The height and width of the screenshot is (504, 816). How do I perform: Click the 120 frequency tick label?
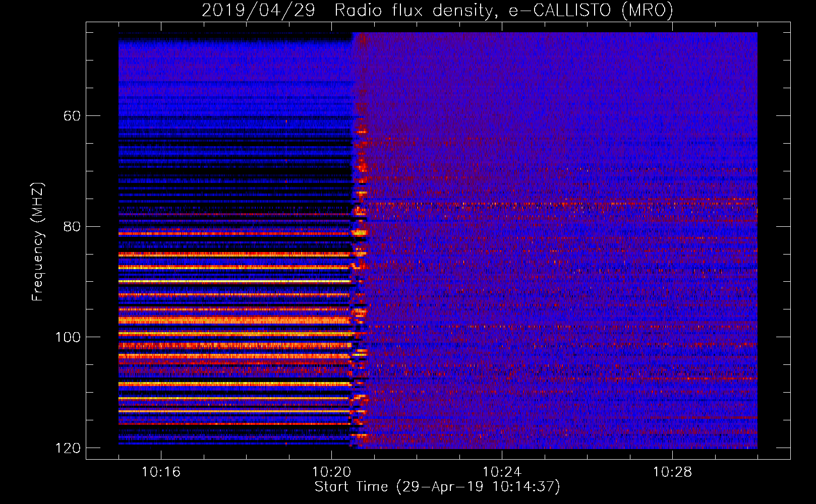pyautogui.click(x=68, y=448)
